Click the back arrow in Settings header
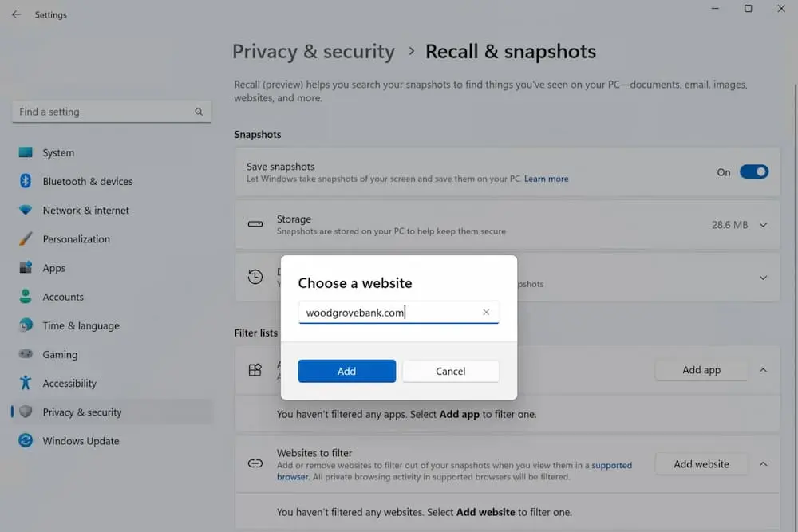 coord(16,14)
